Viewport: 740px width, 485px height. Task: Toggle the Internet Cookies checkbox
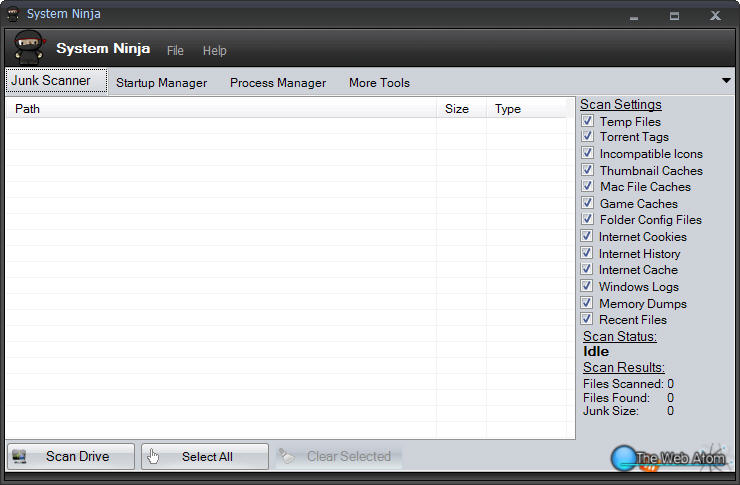point(587,236)
